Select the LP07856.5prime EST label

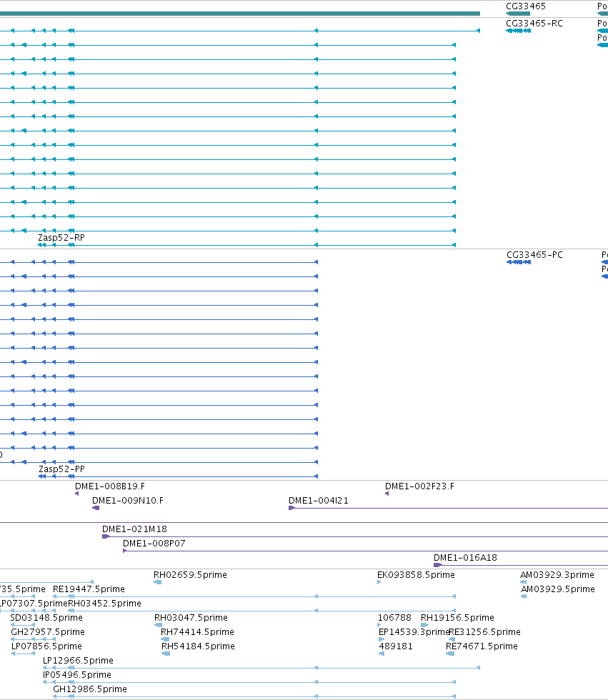tap(47, 646)
